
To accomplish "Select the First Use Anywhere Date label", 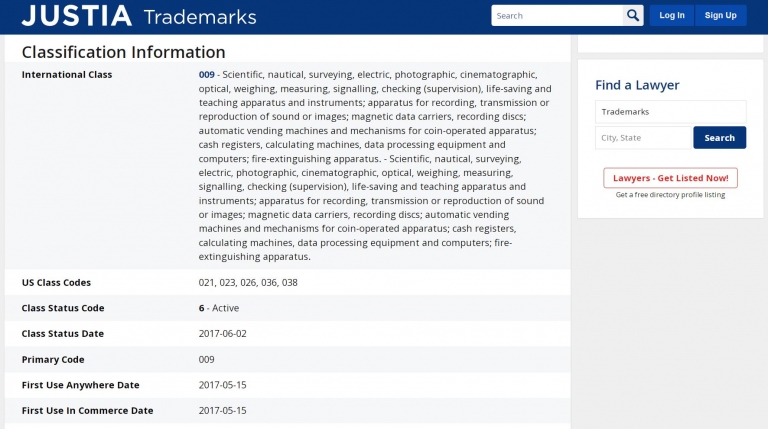I will [80, 385].
